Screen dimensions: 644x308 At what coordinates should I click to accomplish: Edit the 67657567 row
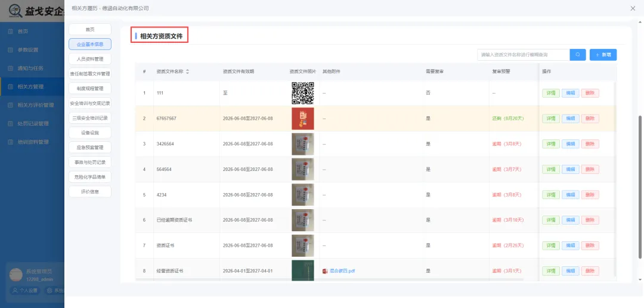(x=571, y=119)
